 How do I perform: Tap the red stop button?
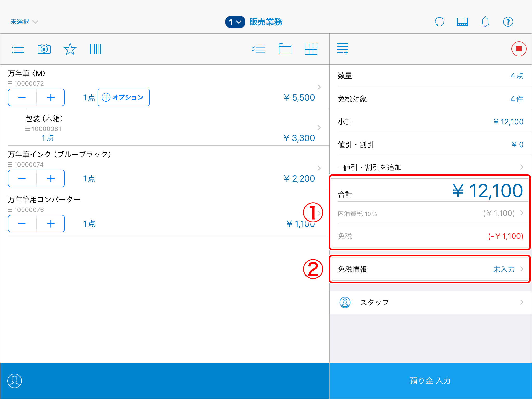tap(519, 49)
